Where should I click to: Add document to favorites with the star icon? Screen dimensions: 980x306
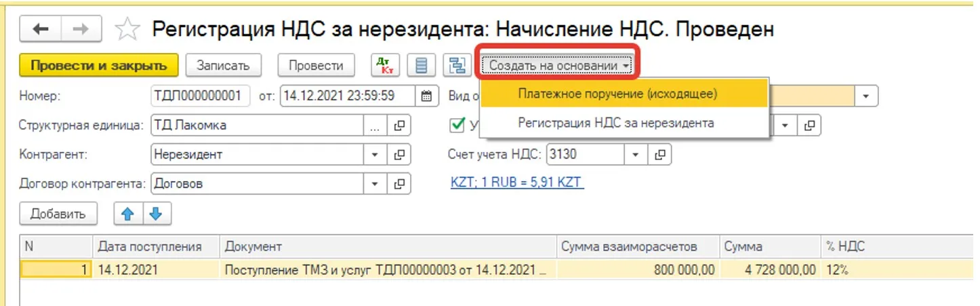coord(127,28)
